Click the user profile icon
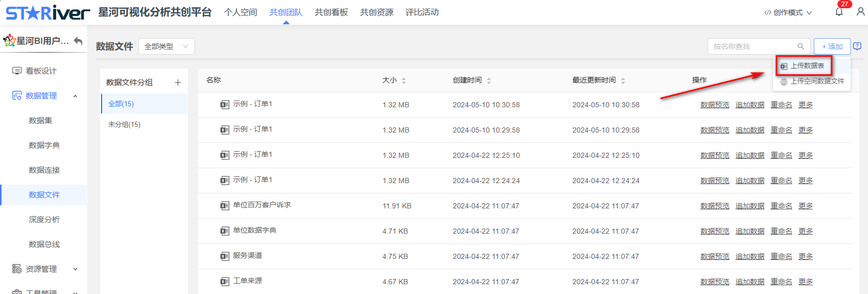The image size is (868, 294). point(860,12)
